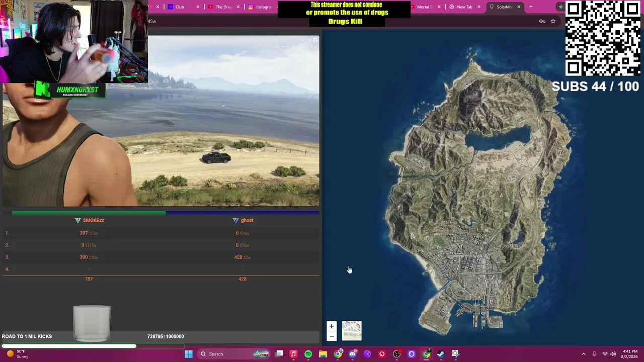
Task: Open Steam from the taskbar
Action: coord(441,354)
